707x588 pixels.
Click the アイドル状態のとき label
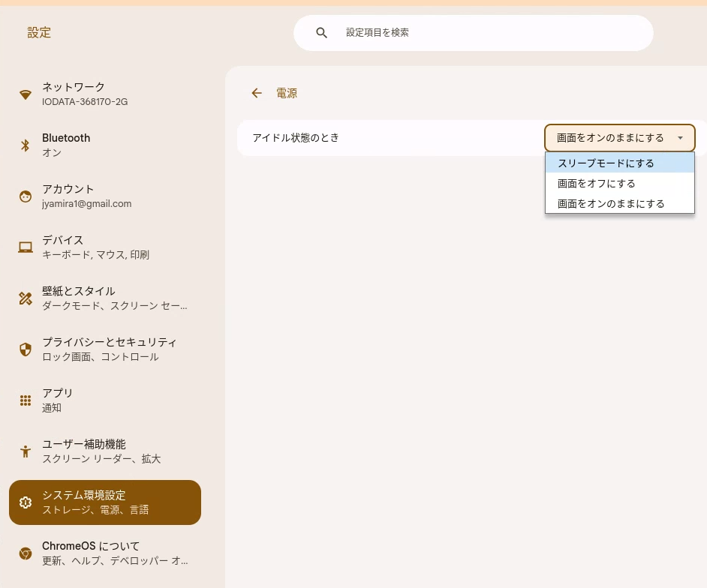[296, 138]
